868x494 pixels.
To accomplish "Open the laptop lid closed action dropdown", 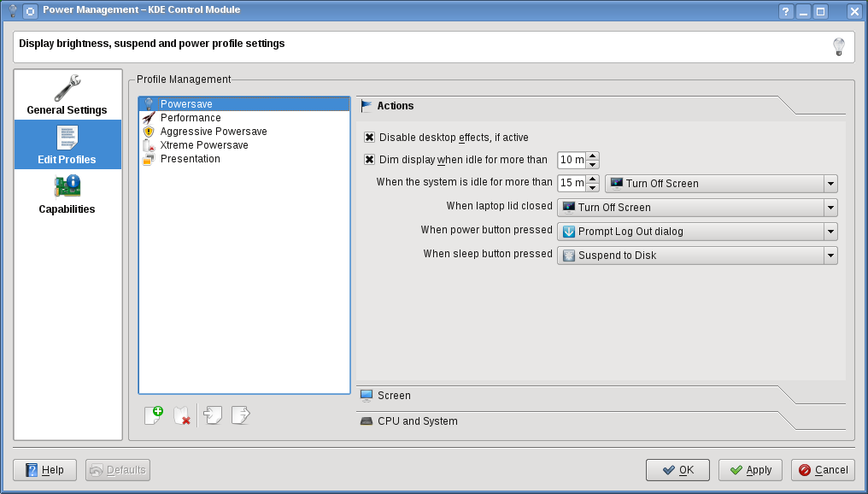I will (x=697, y=208).
